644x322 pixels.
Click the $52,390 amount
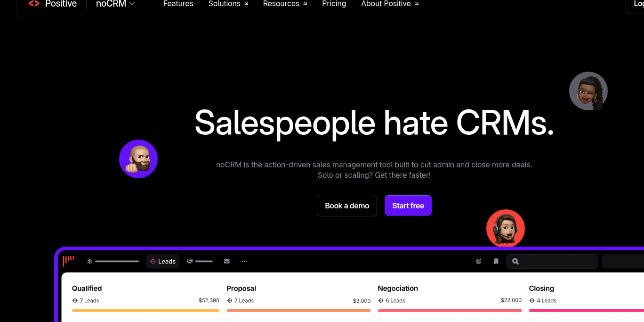tap(209, 300)
